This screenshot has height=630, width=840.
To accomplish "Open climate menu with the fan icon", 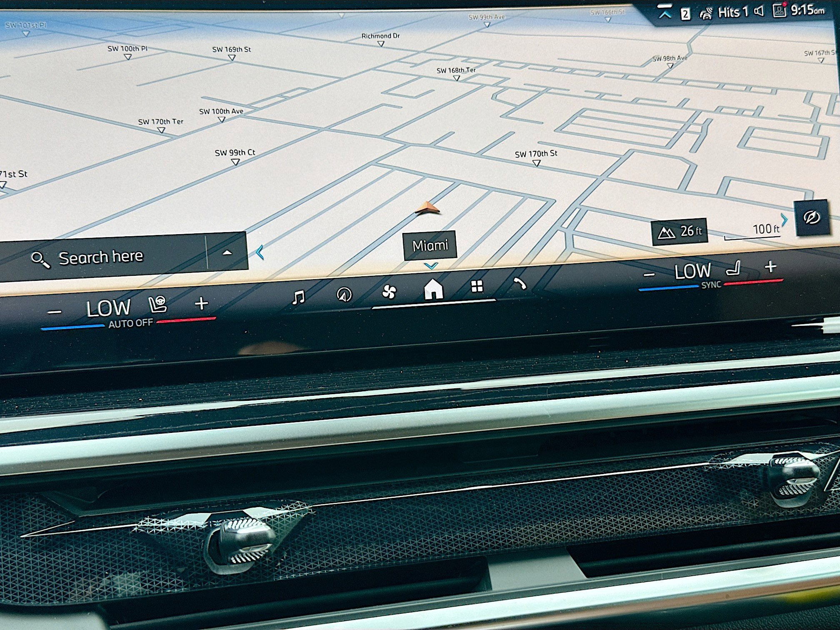I will pos(389,292).
